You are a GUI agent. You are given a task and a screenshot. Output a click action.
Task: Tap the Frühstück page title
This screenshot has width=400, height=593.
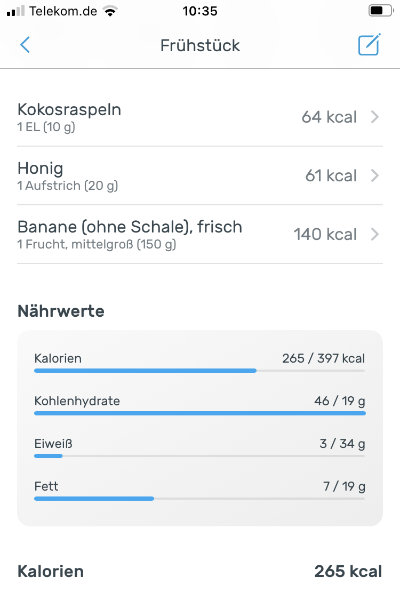point(200,45)
